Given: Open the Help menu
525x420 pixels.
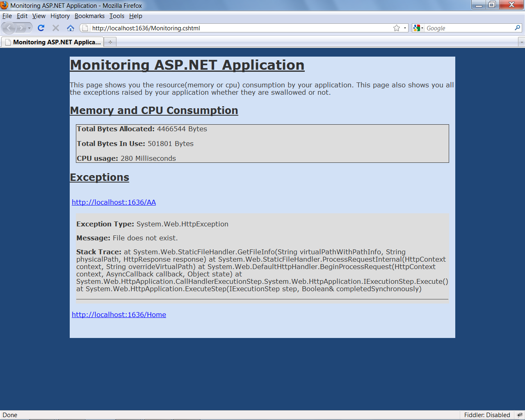Looking at the screenshot, I should coord(136,16).
